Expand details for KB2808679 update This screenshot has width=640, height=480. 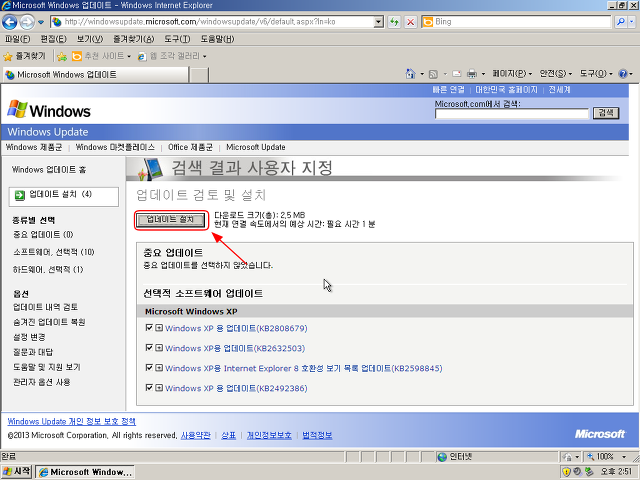(159, 328)
